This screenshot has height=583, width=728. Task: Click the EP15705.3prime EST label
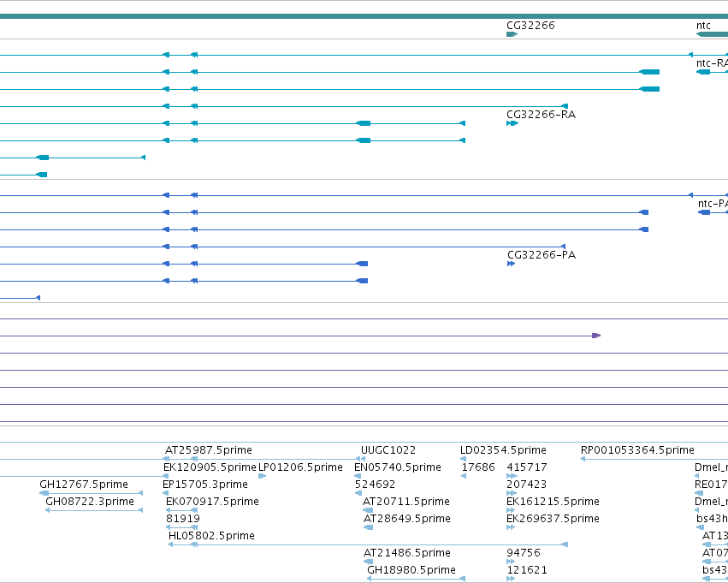click(205, 484)
